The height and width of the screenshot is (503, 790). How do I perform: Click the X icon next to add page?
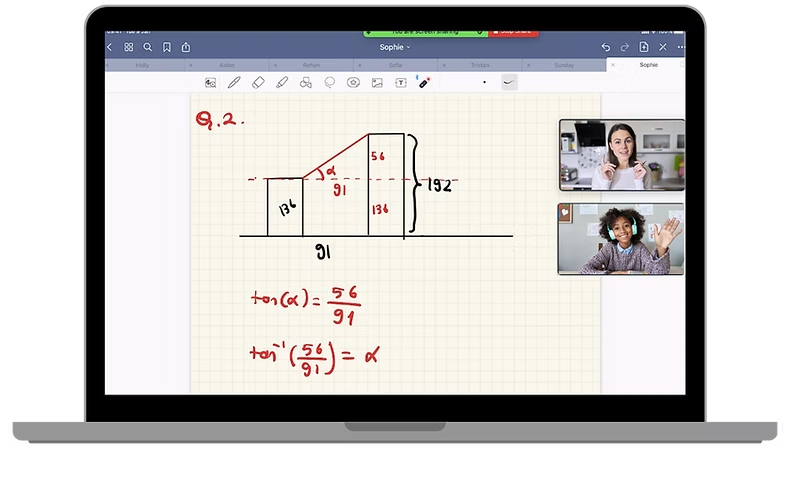click(663, 47)
